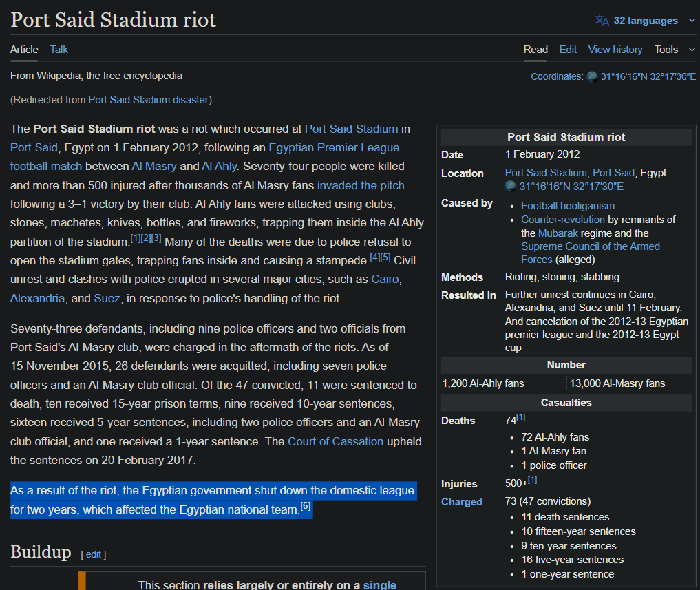This screenshot has height=590, width=700.
Task: Follow the Court of Cassation link
Action: 336,442
